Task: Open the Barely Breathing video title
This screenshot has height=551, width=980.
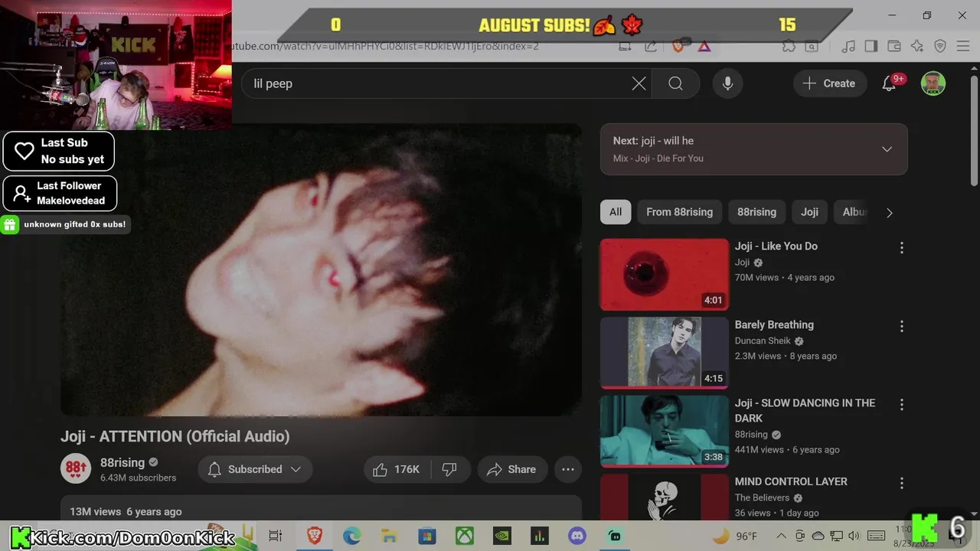Action: click(x=774, y=324)
